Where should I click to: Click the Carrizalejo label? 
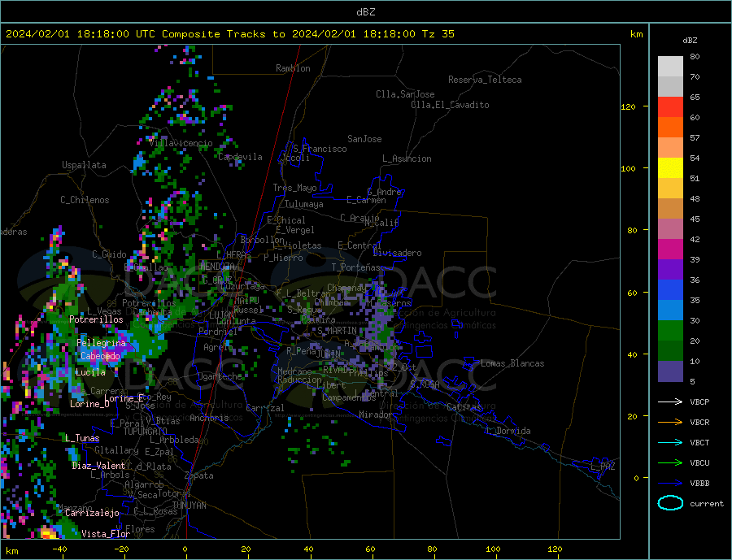pyautogui.click(x=92, y=513)
